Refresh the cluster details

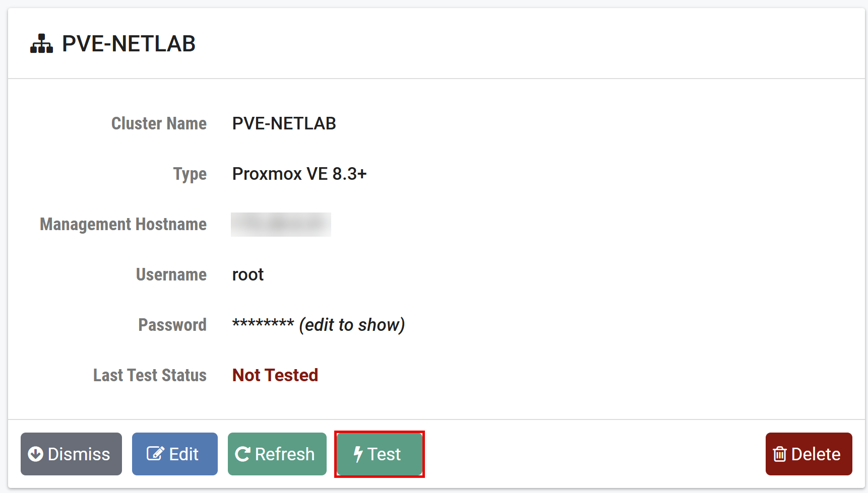(x=277, y=454)
